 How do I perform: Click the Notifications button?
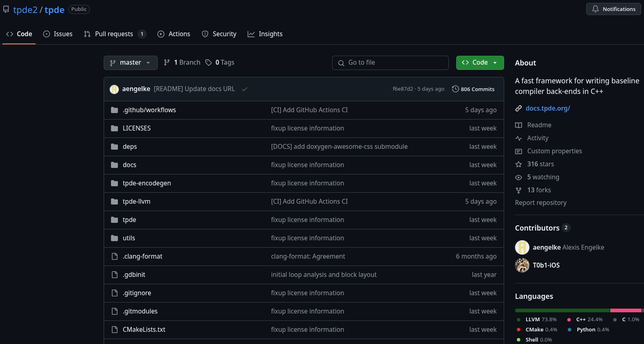click(614, 9)
